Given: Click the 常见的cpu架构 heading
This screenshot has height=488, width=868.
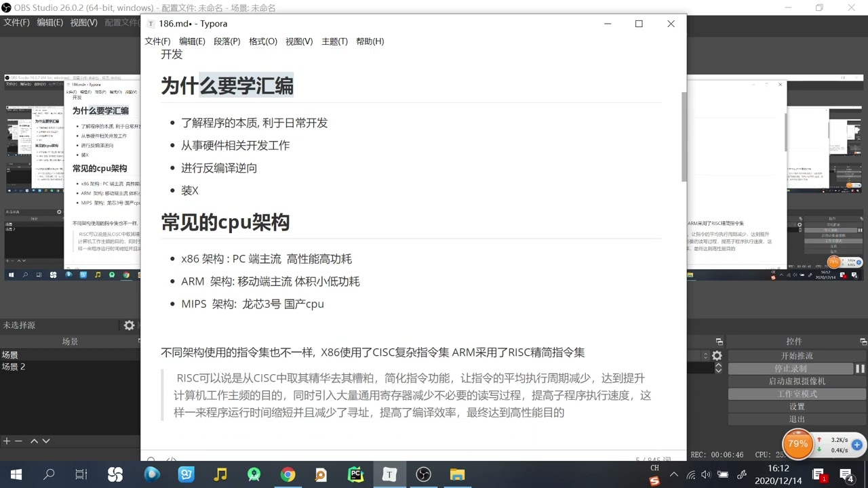Looking at the screenshot, I should click(225, 222).
